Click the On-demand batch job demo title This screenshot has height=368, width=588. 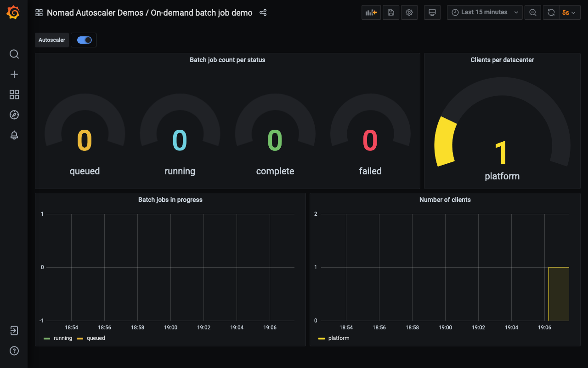click(202, 12)
